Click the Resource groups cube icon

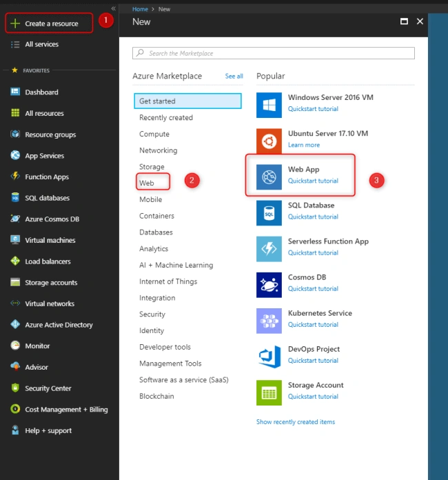click(x=15, y=134)
